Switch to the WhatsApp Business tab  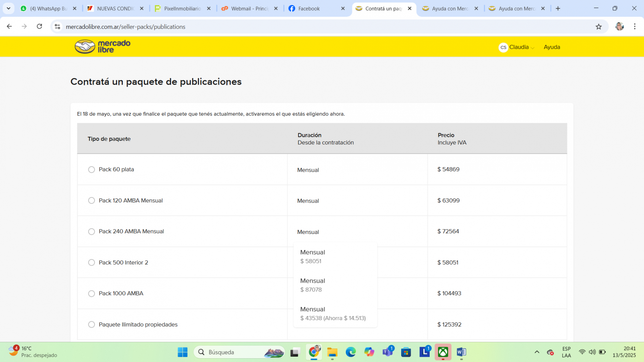pyautogui.click(x=48, y=8)
